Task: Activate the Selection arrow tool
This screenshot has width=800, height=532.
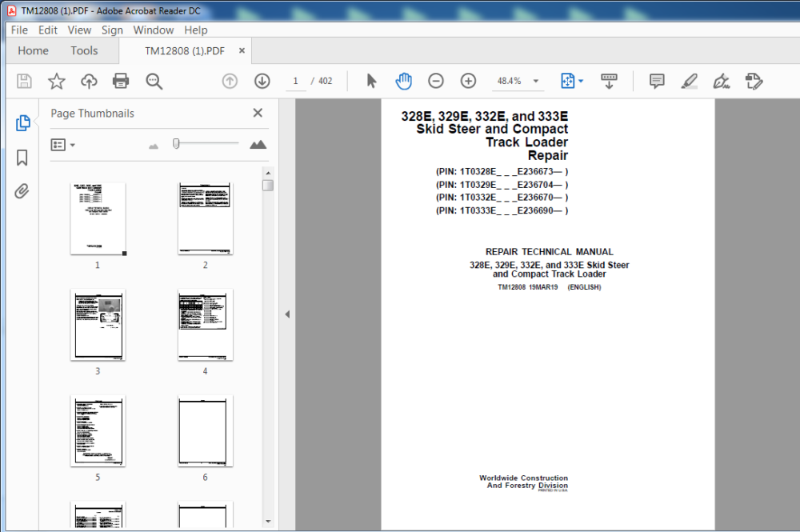Action: pyautogui.click(x=371, y=81)
